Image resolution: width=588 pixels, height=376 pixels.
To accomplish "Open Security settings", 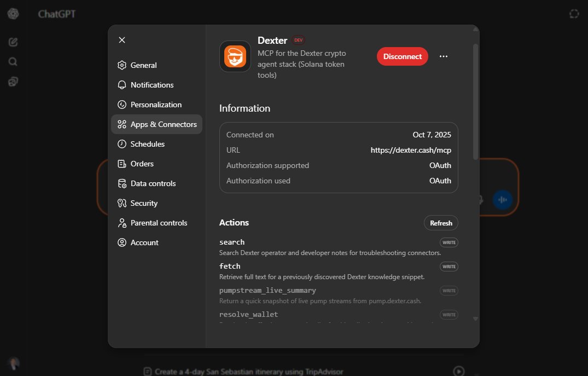I will coord(156,203).
